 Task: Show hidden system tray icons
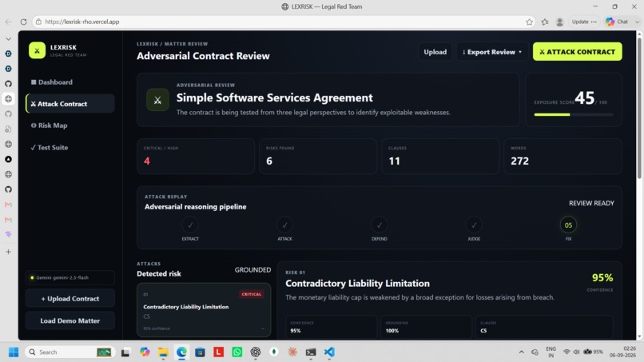(x=521, y=352)
